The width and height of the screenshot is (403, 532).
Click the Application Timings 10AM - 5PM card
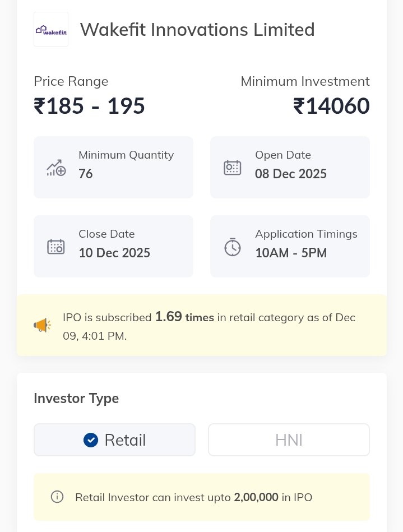[290, 246]
